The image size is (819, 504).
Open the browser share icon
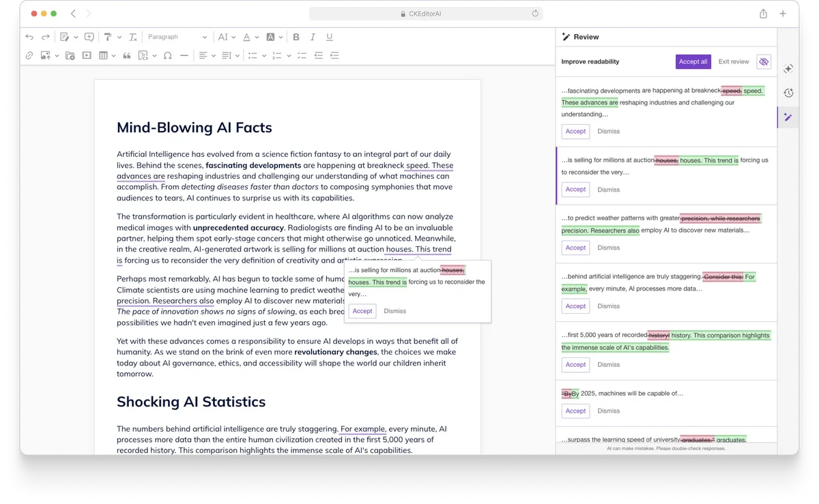[x=763, y=14]
